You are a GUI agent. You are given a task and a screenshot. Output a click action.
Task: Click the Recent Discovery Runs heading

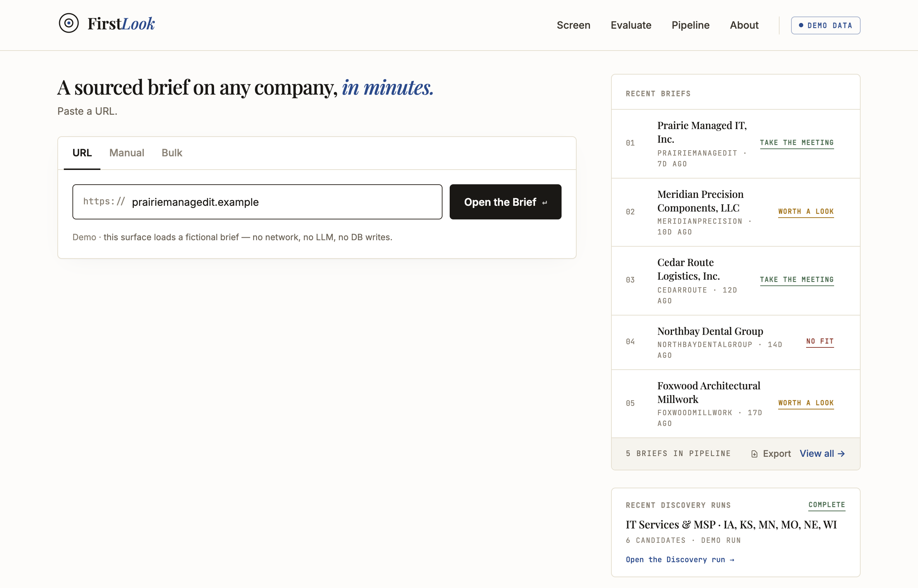click(678, 505)
